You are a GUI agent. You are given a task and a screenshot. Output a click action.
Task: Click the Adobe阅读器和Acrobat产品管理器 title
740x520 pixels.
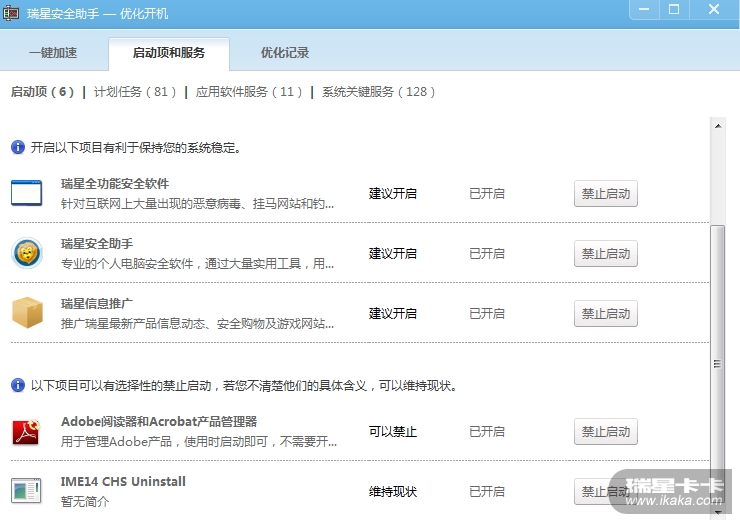(x=159, y=421)
